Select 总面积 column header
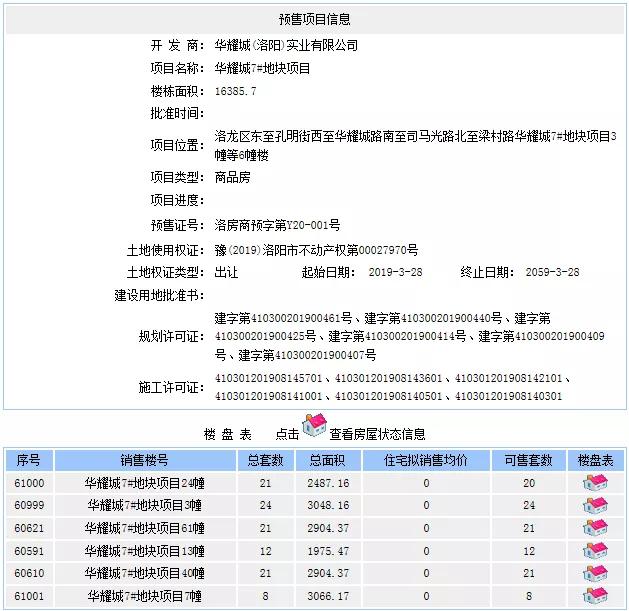The height and width of the screenshot is (611, 629). click(328, 460)
